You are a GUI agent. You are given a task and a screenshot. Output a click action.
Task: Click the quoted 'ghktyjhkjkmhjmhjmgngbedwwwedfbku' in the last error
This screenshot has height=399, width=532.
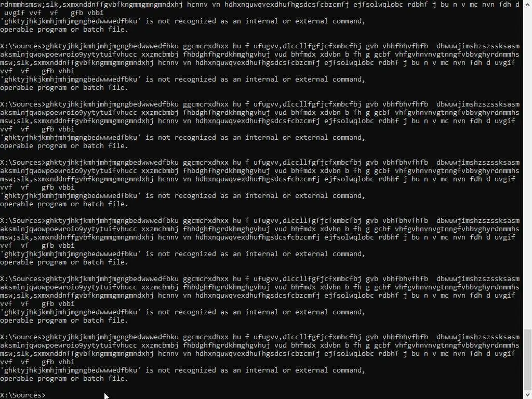[x=70, y=370]
